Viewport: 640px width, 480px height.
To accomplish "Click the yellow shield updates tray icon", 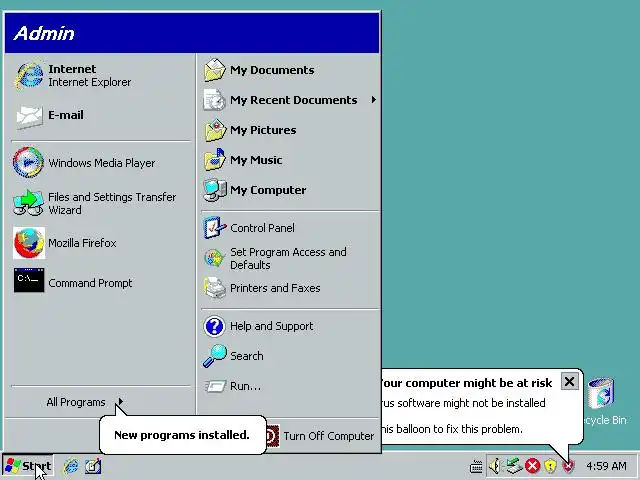I will click(550, 466).
